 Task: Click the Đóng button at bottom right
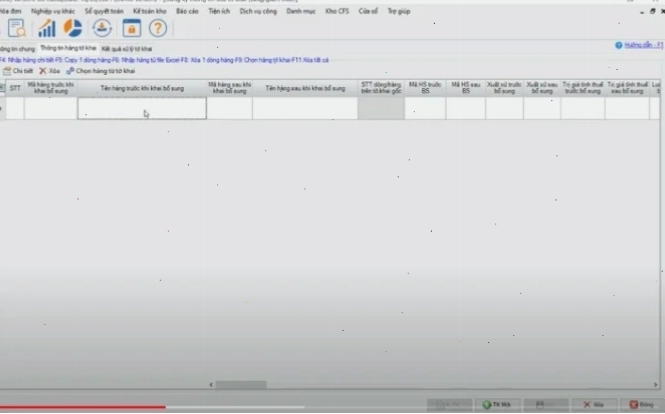point(642,404)
